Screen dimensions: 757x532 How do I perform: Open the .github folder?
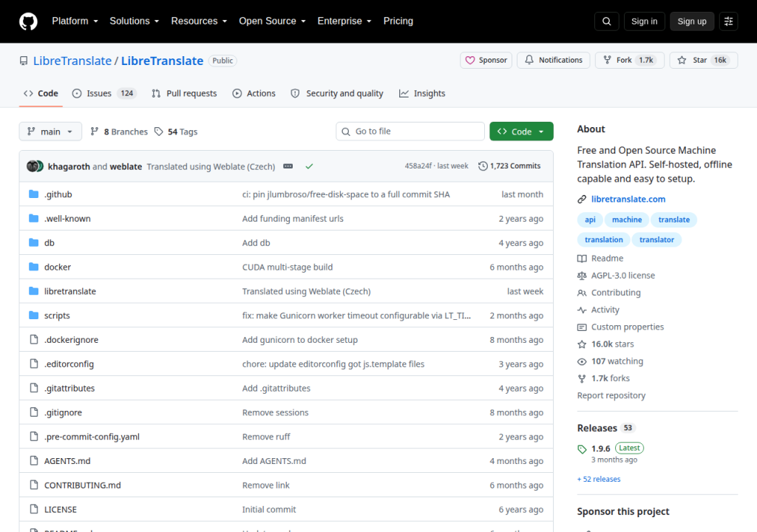click(58, 194)
